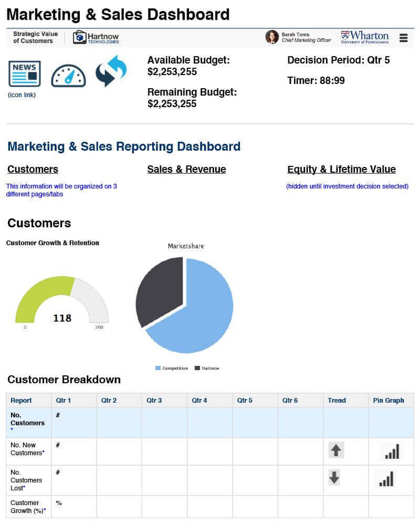
Task: Open the Sales & Revenue tab
Action: point(186,169)
